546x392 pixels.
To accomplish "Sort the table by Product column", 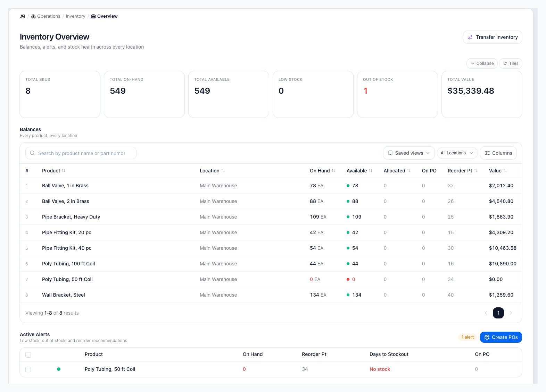I will click(54, 171).
